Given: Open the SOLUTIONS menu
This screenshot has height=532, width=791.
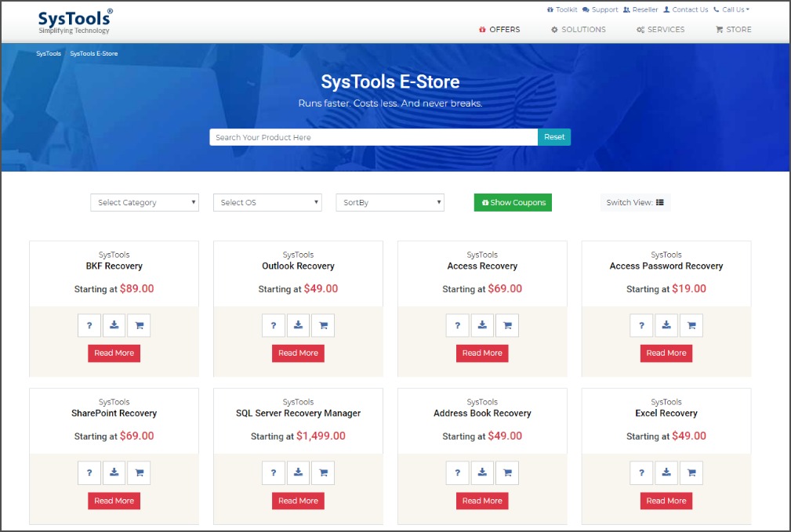Looking at the screenshot, I should 578,29.
